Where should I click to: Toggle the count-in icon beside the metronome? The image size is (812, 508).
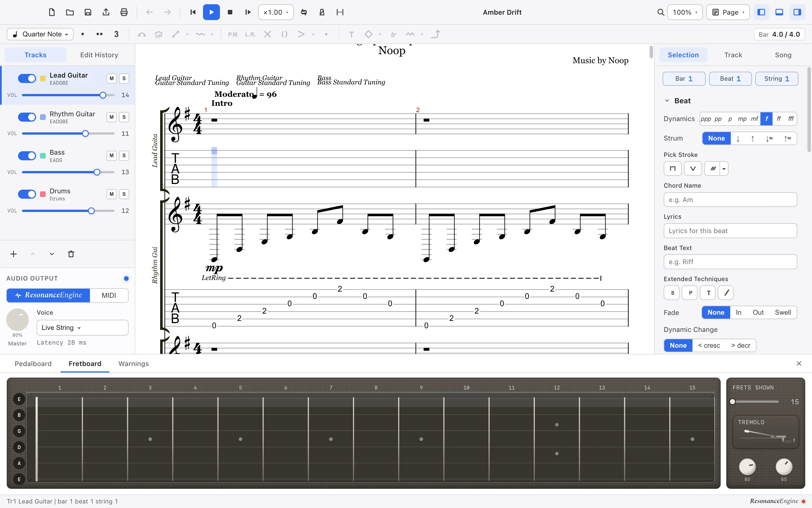click(x=340, y=12)
